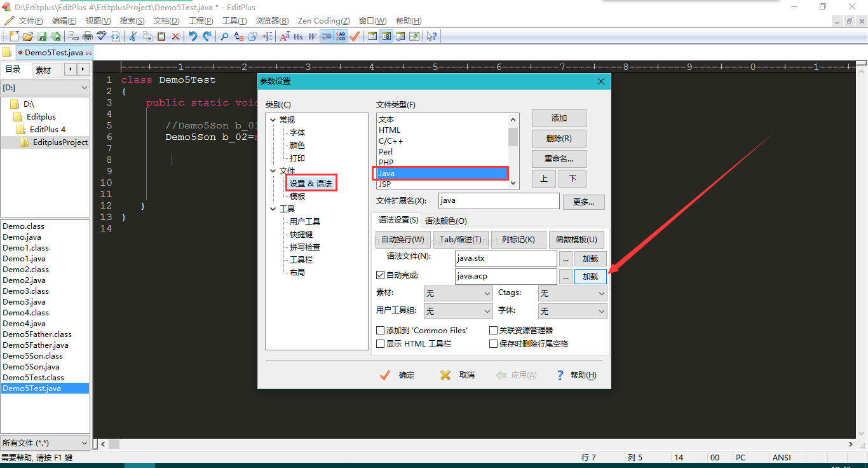Click the java.stx syntax file field
The width and height of the screenshot is (868, 468).
[506, 259]
